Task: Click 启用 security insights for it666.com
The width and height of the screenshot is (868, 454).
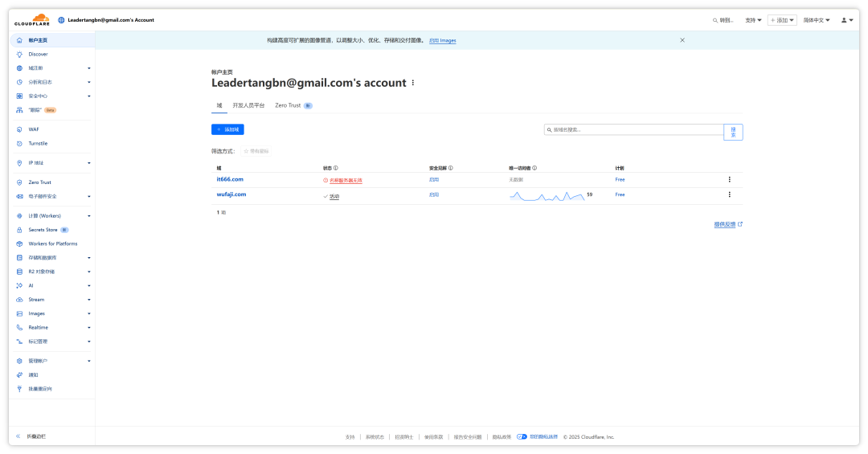Action: 434,179
